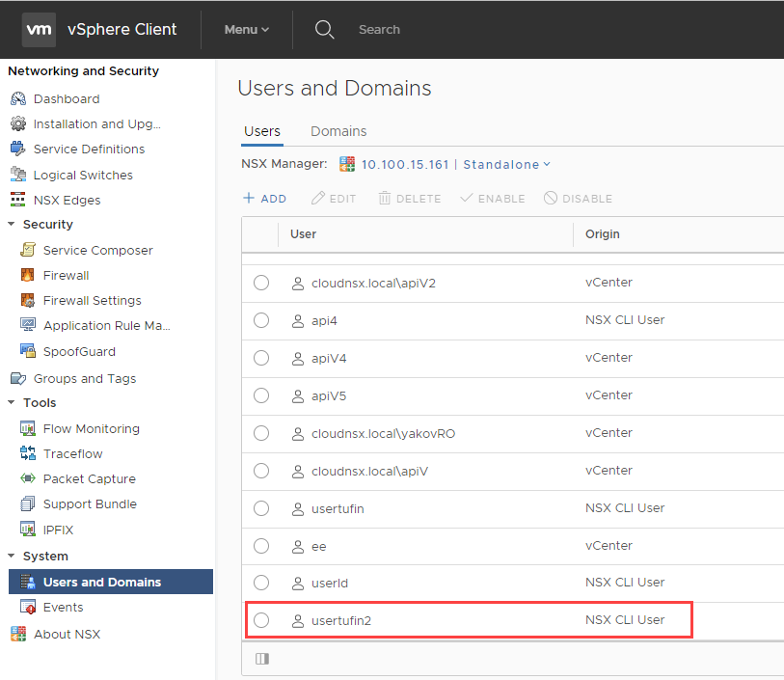
Task: Go to Logical Switches
Action: point(83,175)
